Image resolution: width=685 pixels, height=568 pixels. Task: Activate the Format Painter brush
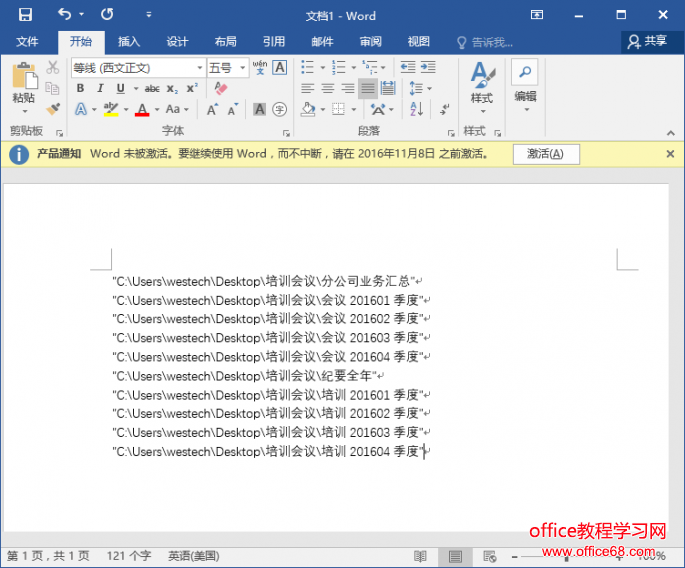pos(52,108)
